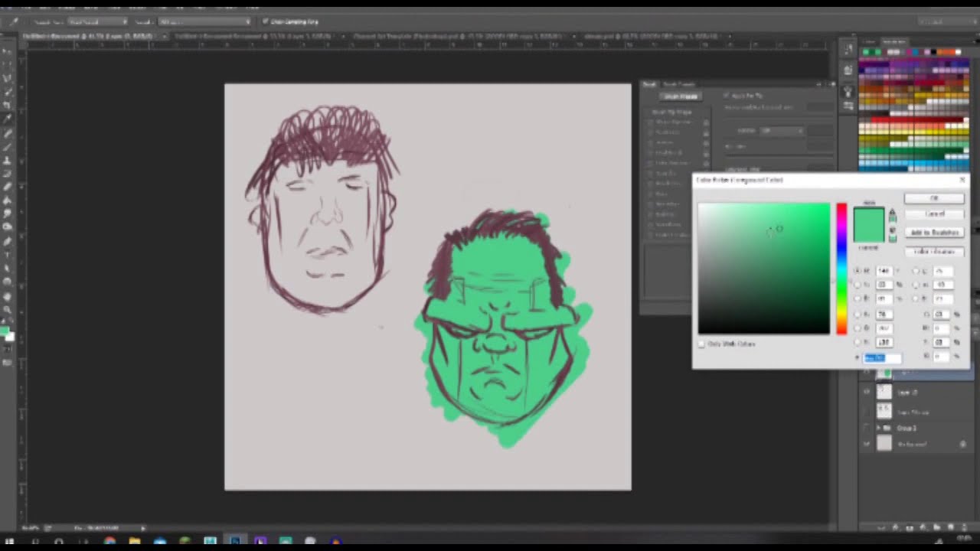
Task: Select the Eraser tool
Action: (8, 187)
